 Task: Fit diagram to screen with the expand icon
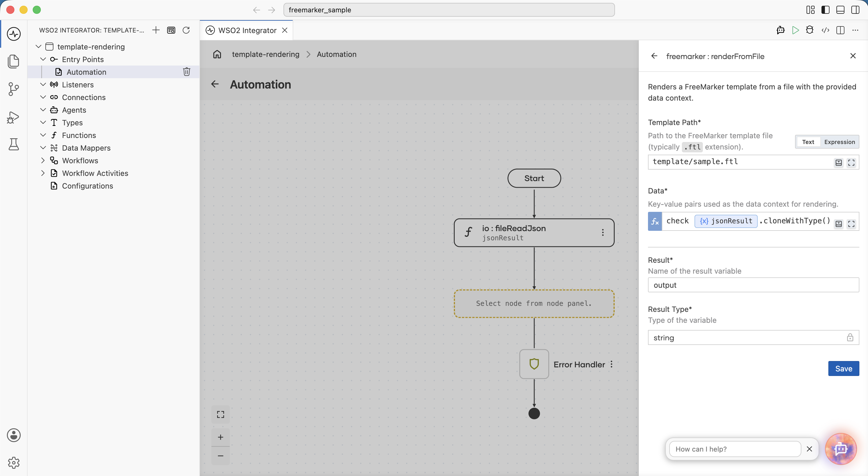[x=220, y=414]
